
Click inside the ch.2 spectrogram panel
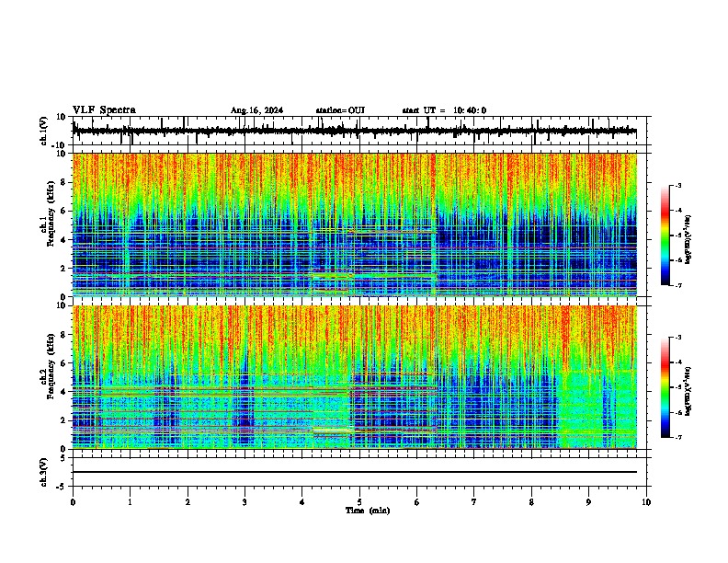point(355,377)
